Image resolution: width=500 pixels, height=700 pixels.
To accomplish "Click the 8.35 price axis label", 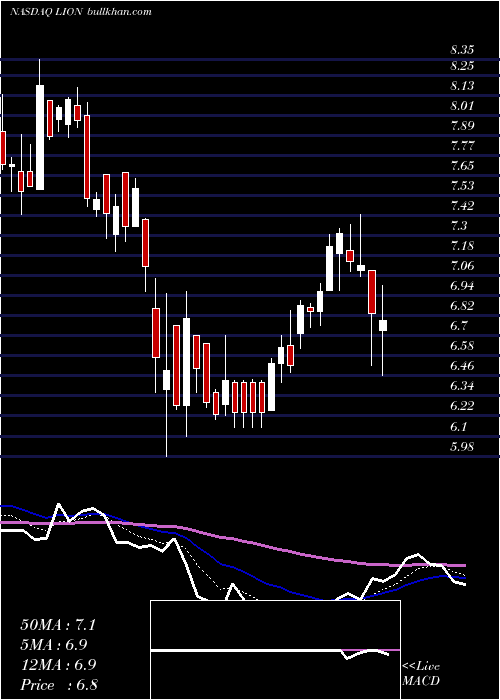I will tap(462, 50).
